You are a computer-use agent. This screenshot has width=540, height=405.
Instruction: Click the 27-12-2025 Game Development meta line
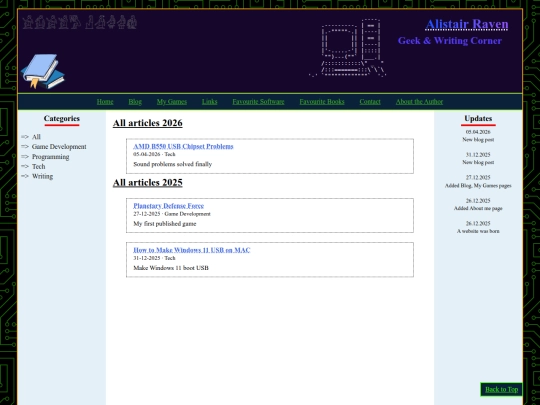click(x=172, y=214)
